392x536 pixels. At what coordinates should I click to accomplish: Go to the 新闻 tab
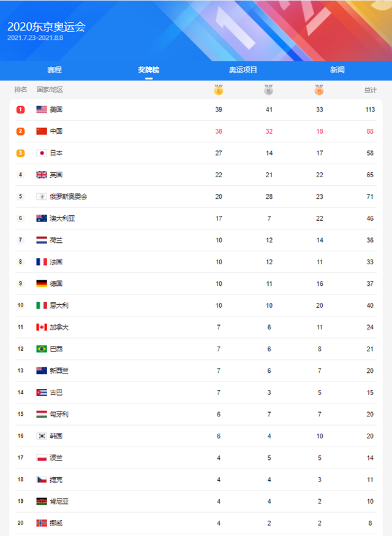[x=337, y=70]
